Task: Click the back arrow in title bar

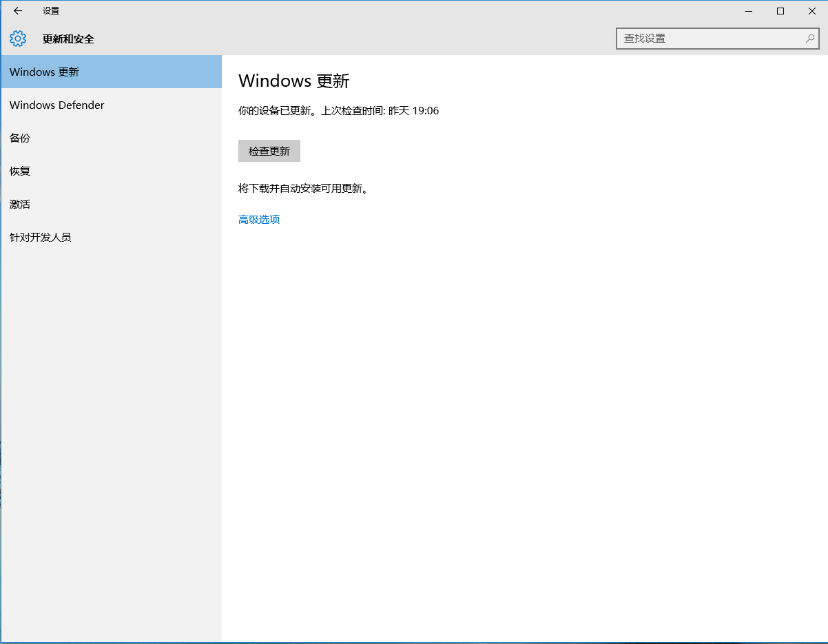Action: pyautogui.click(x=18, y=11)
